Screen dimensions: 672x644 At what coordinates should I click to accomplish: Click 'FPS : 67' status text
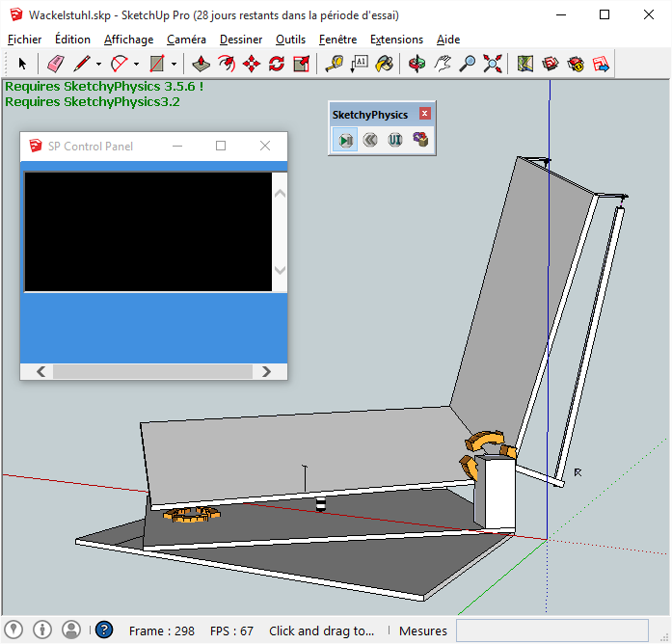[x=231, y=631]
